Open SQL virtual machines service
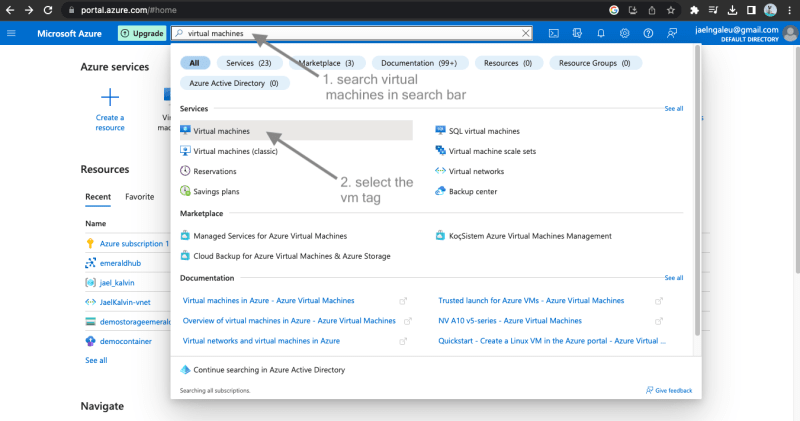Viewport: 800px width, 421px height. click(484, 131)
